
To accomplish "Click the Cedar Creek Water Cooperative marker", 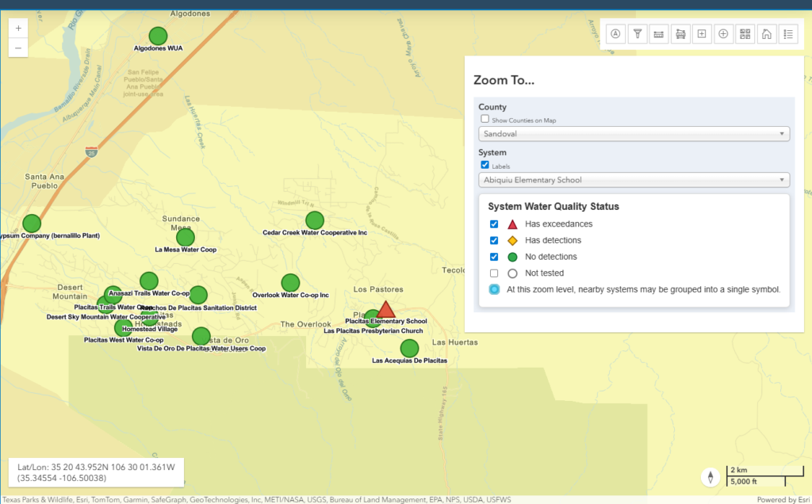I will point(315,220).
